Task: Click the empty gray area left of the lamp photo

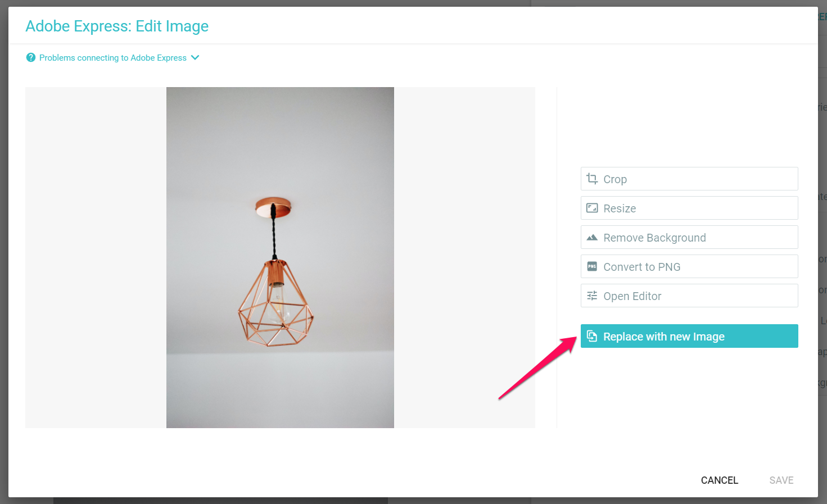Action: click(x=96, y=257)
